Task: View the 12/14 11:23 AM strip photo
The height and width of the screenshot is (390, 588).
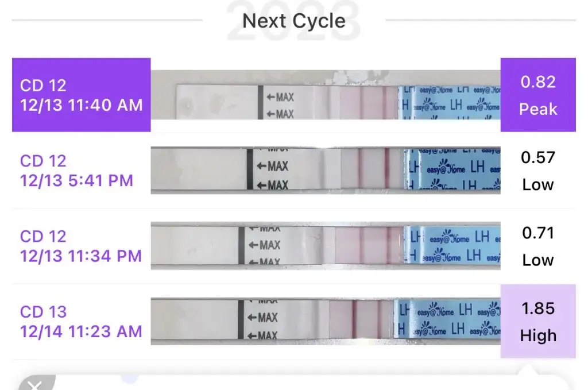Action: 325,322
